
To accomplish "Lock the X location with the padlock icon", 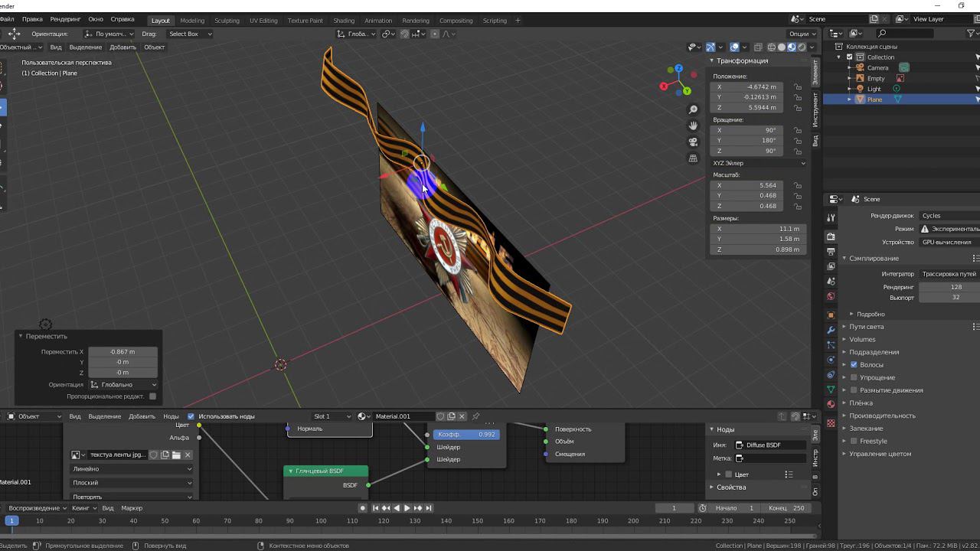I will 798,87.
